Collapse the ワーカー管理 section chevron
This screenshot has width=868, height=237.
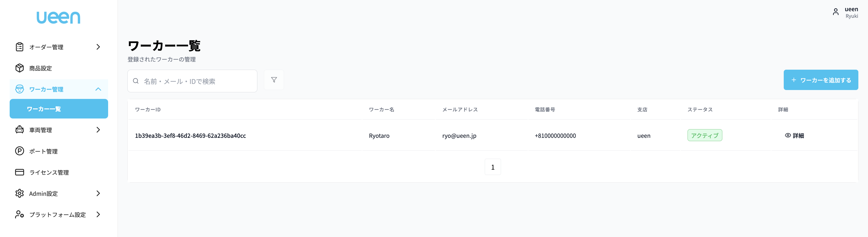click(x=98, y=89)
